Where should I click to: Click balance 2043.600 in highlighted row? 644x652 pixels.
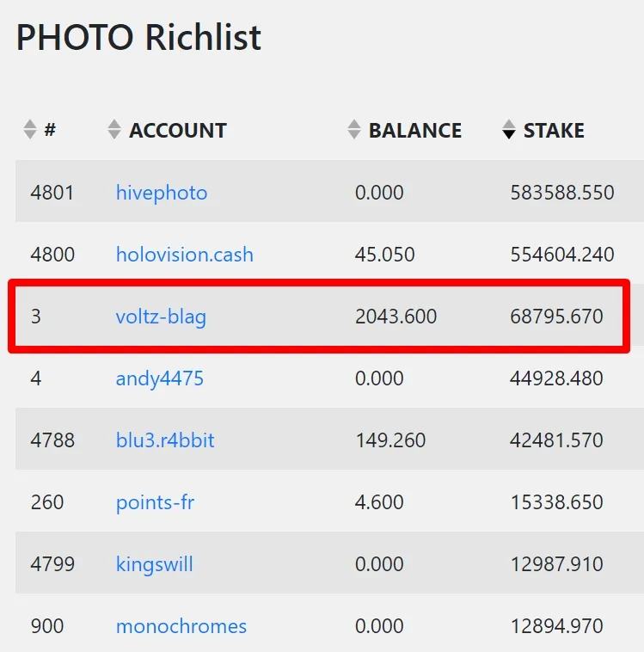click(x=396, y=317)
